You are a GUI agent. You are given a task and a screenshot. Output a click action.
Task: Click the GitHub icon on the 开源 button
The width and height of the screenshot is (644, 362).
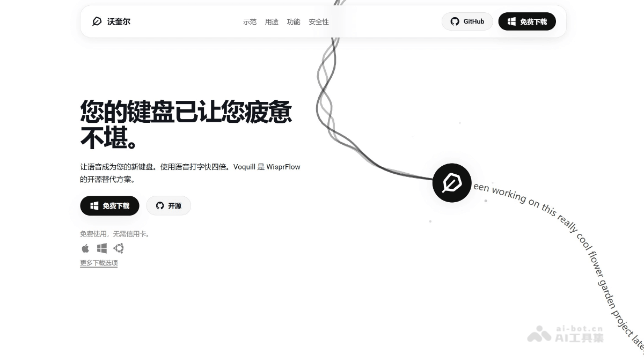(x=160, y=205)
